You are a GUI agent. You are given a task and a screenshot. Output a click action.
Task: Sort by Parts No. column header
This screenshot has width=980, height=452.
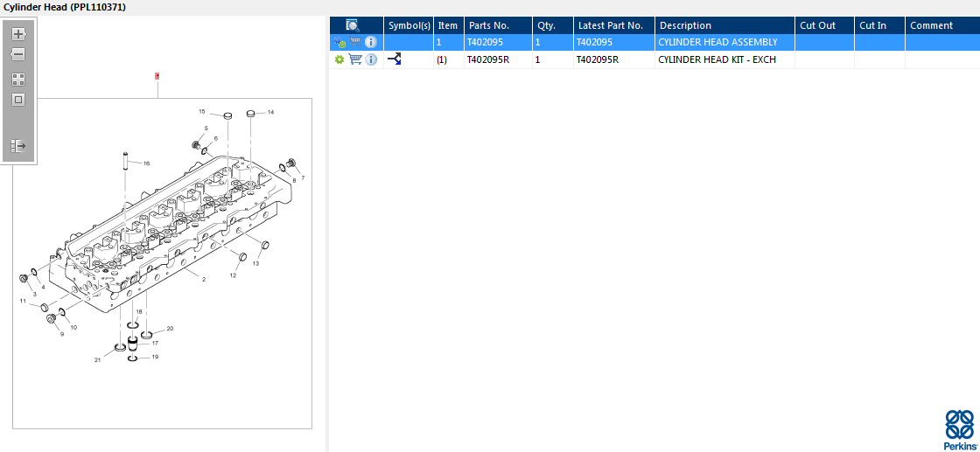pos(498,25)
